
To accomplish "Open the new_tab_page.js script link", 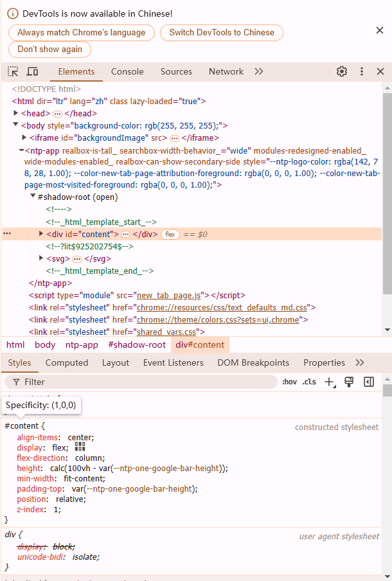I will (168, 295).
